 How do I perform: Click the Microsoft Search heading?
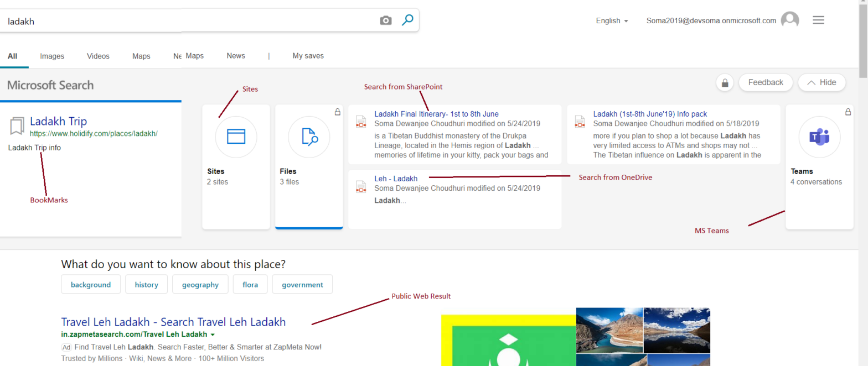pos(50,85)
